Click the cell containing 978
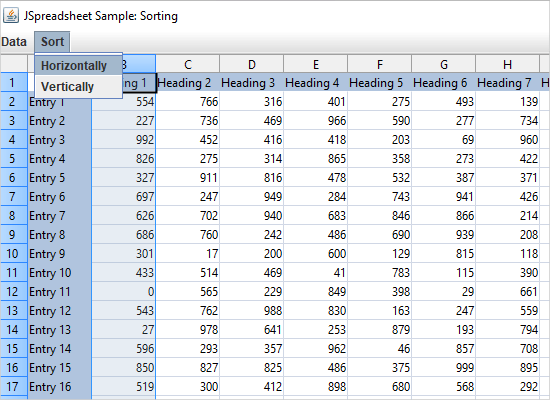The width and height of the screenshot is (550, 400). pos(188,329)
